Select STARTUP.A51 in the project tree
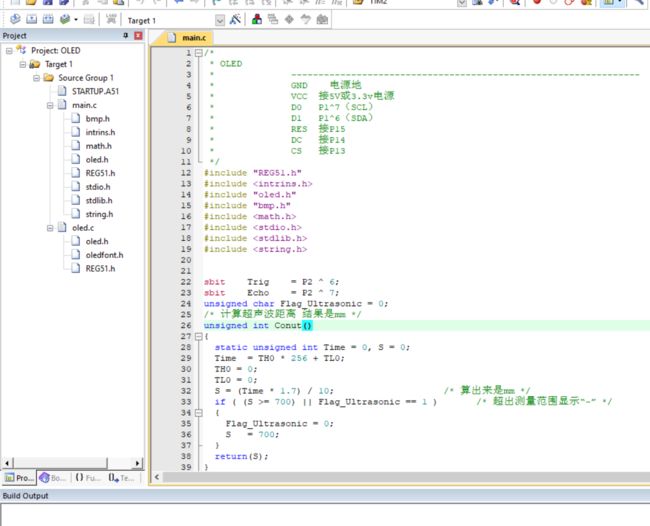Viewport: 650px width, 526px height. 95,91
